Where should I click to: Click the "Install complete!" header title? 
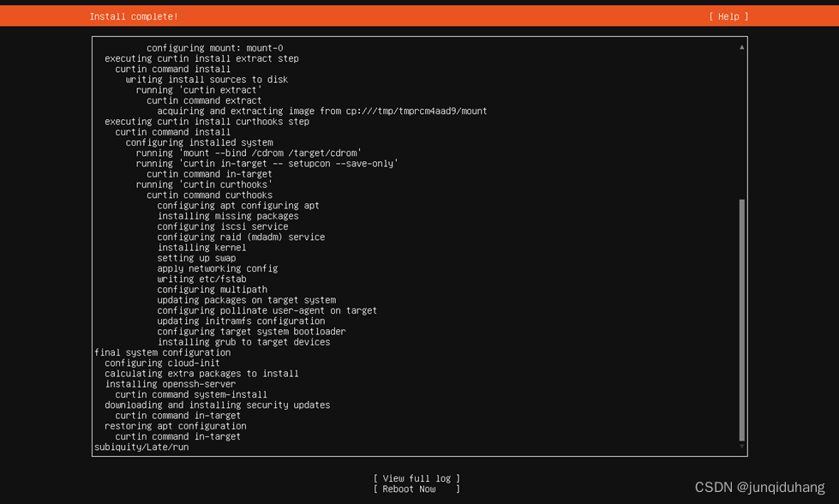[x=134, y=16]
